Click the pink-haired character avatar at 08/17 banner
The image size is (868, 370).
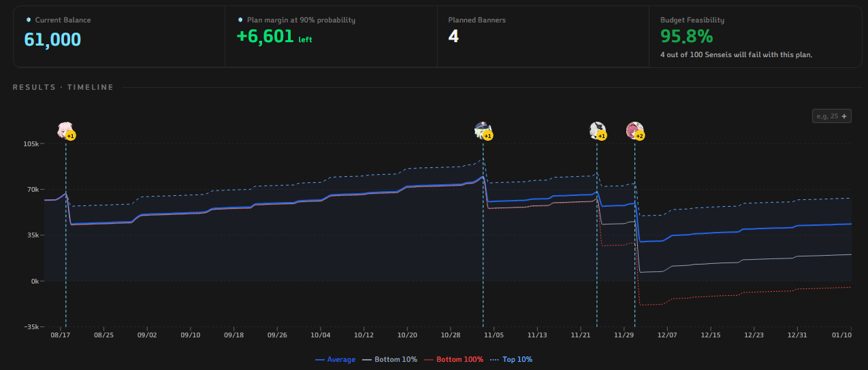65,130
